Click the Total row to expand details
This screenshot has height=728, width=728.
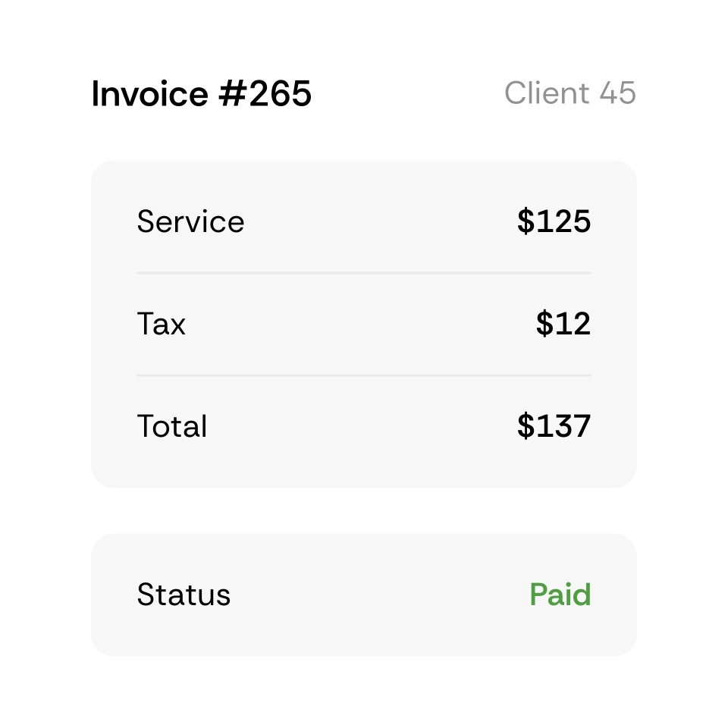point(364,426)
